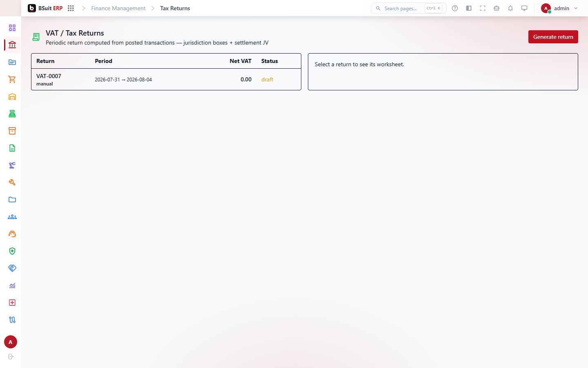
Task: Open the green shield sidebar icon
Action: pyautogui.click(x=12, y=251)
